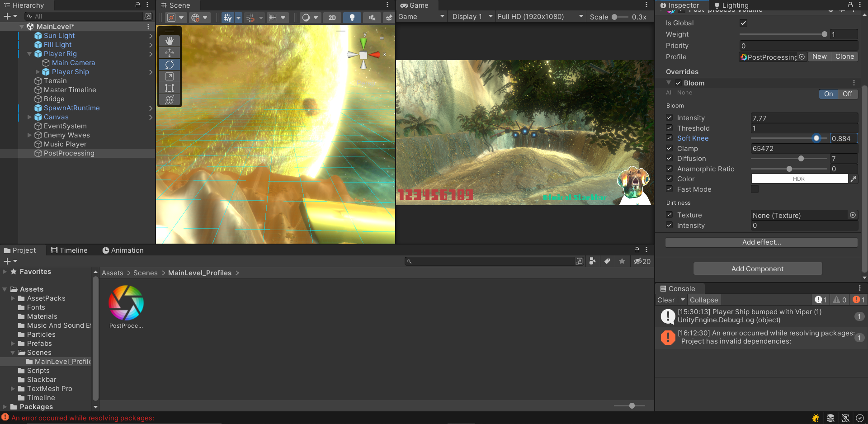
Task: Select the Hand view tool in Scene
Action: (x=170, y=41)
